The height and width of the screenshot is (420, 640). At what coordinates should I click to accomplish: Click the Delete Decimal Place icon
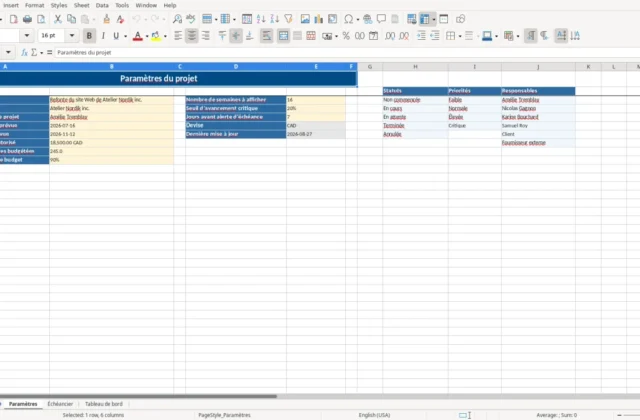coord(404,36)
